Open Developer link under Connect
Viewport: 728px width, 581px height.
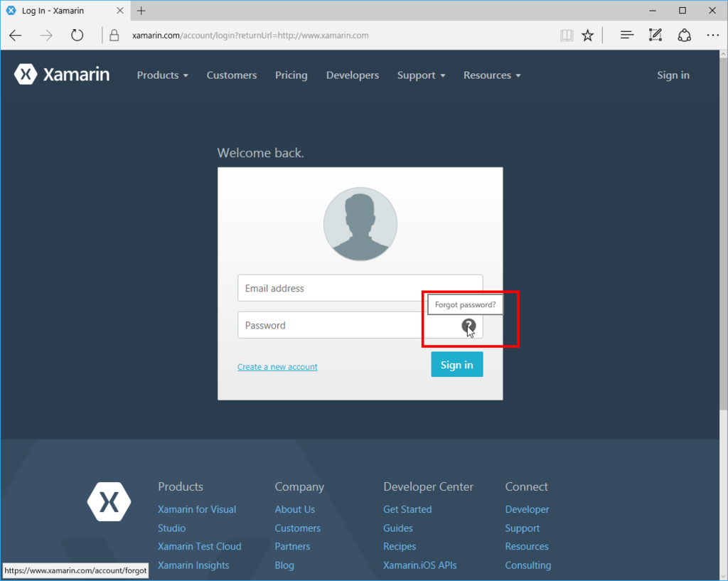point(527,509)
